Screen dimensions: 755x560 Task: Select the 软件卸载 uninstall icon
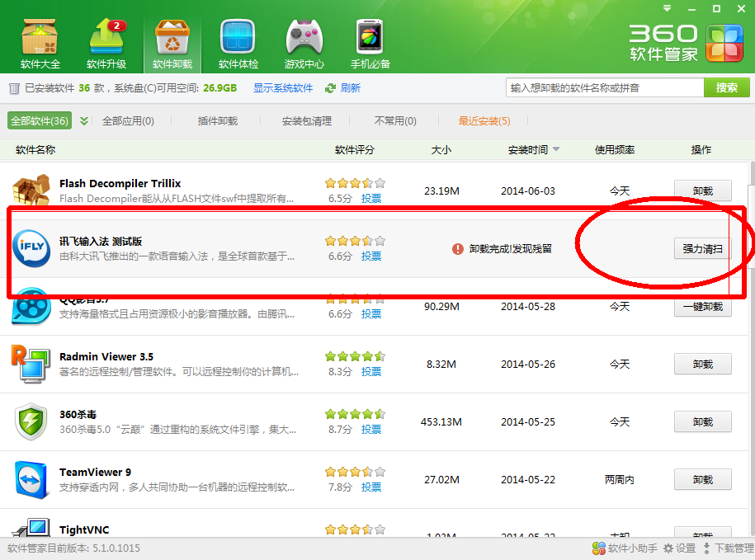click(x=172, y=43)
